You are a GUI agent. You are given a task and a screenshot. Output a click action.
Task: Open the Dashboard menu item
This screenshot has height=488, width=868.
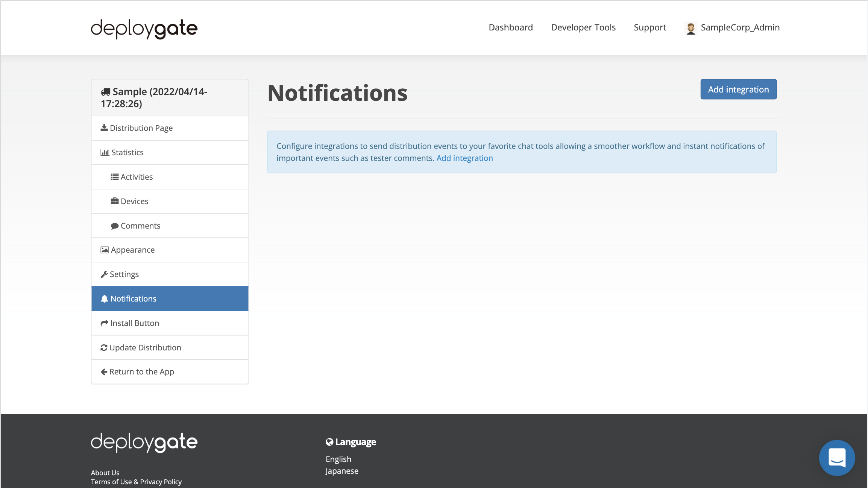(510, 27)
